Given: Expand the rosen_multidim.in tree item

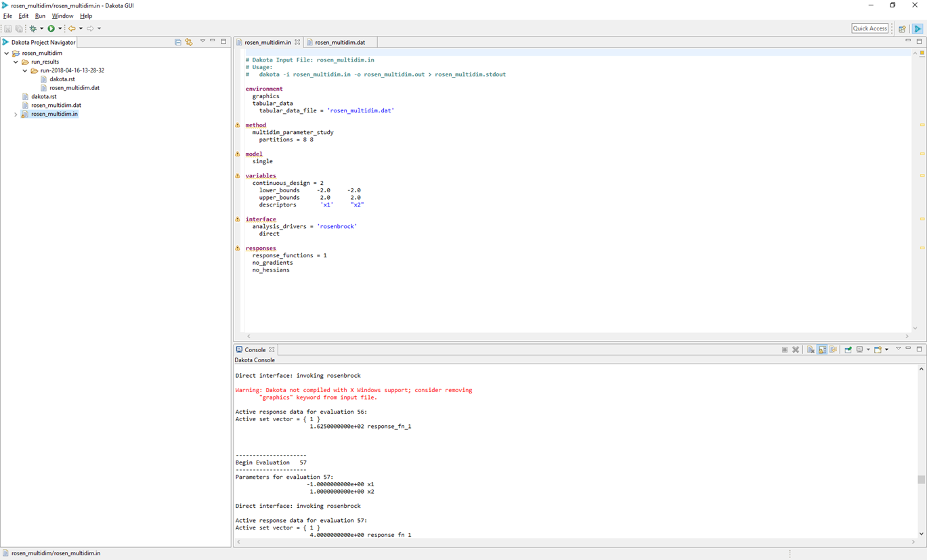Looking at the screenshot, I should click(15, 114).
